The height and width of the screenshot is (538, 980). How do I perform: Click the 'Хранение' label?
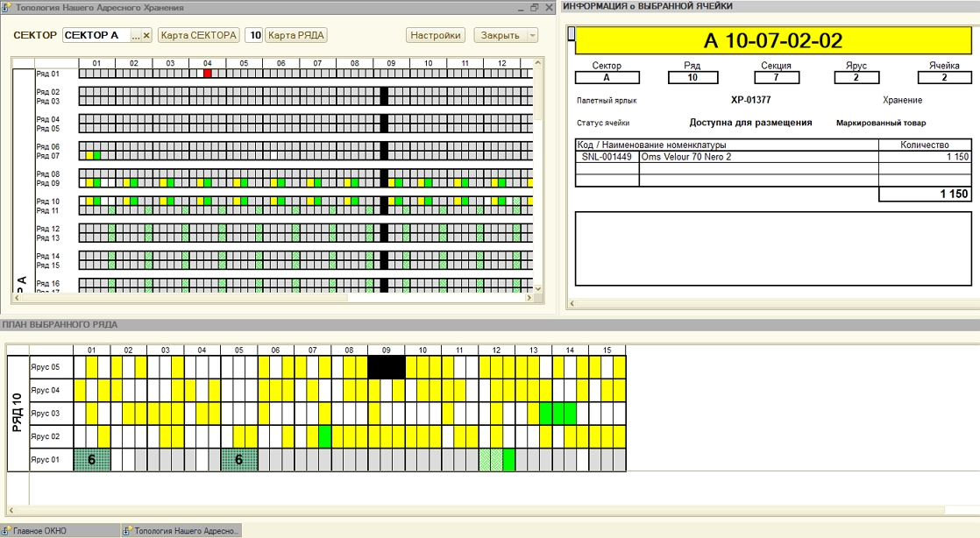pos(902,100)
